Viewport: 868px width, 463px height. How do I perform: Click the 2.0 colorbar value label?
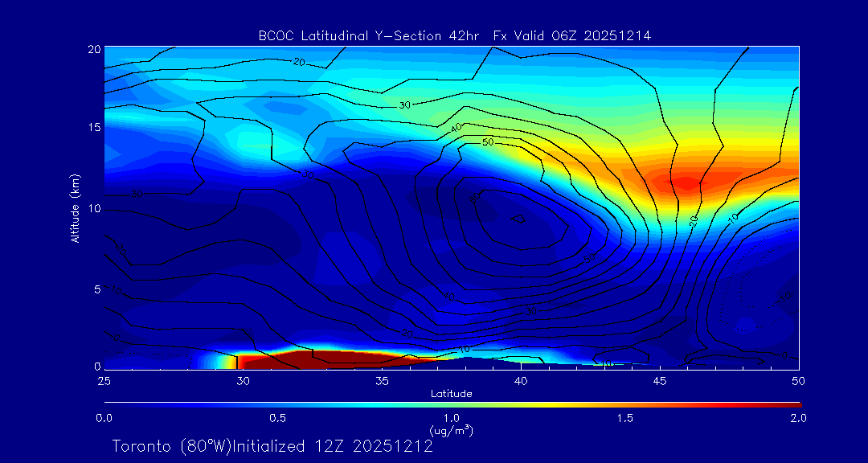coord(798,418)
